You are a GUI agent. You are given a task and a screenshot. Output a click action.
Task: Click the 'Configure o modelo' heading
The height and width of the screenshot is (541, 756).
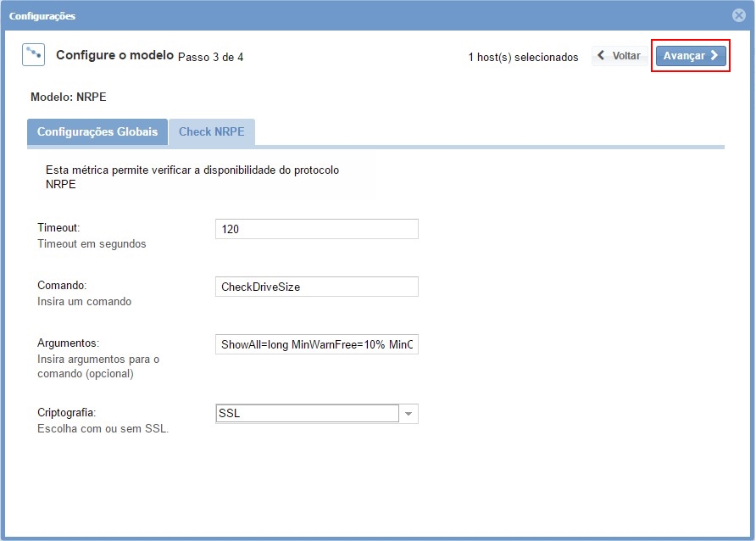pyautogui.click(x=114, y=55)
